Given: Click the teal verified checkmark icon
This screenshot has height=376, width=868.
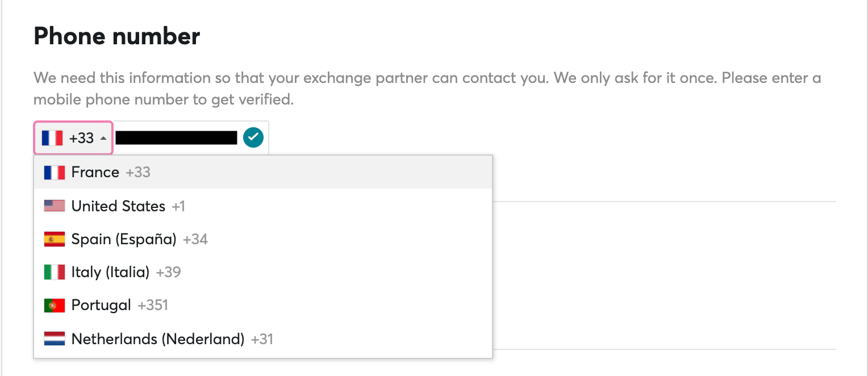Looking at the screenshot, I should (x=253, y=137).
